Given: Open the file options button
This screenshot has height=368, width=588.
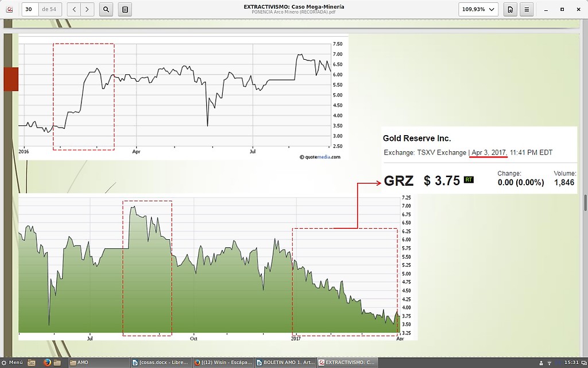Looking at the screenshot, I should point(510,9).
